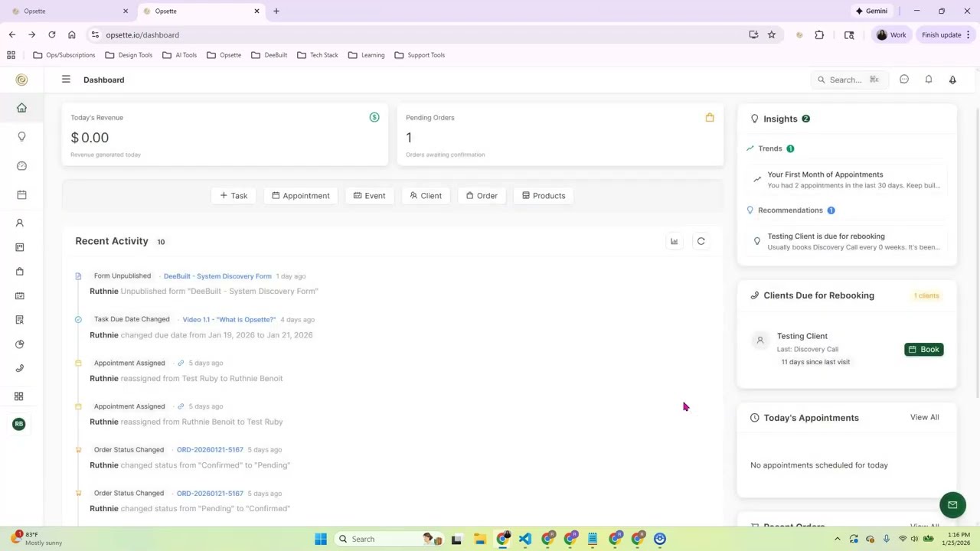Create a new Appointment

[301, 196]
